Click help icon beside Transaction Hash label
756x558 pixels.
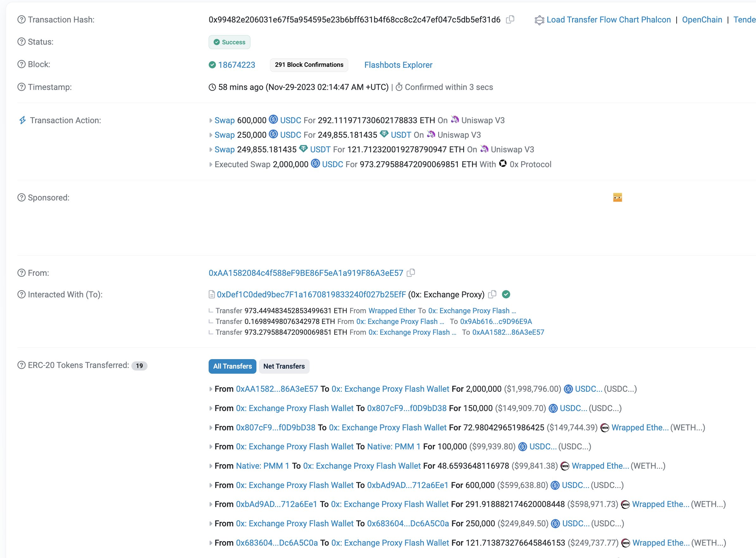point(21,20)
